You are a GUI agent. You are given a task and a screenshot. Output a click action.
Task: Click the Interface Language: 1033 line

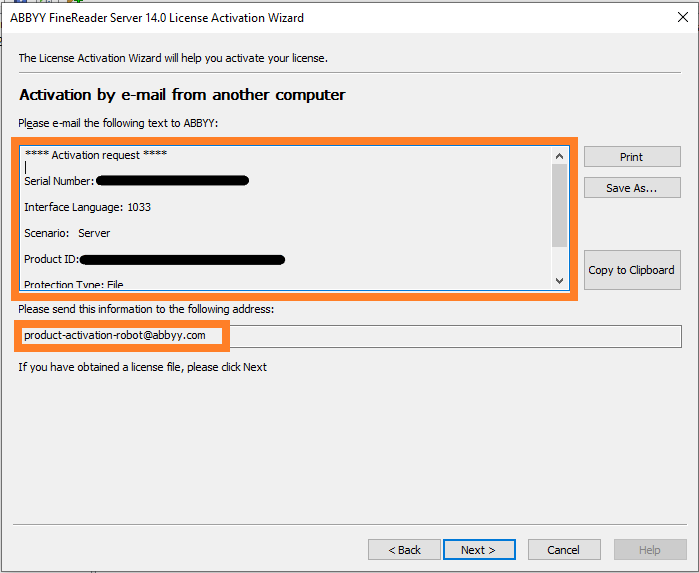coord(87,207)
